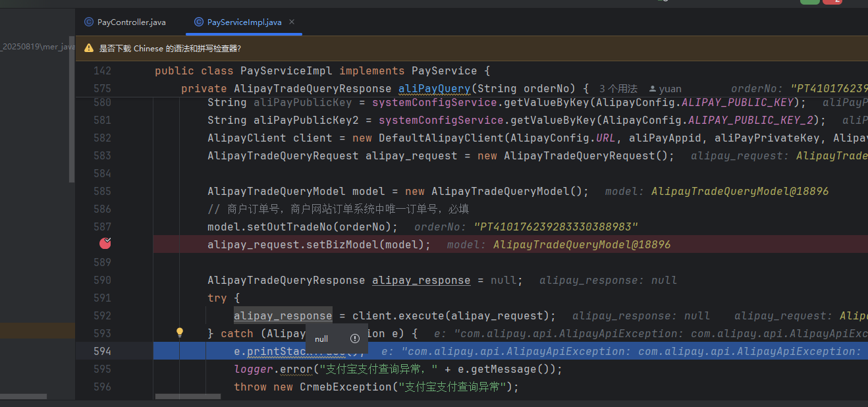868x407 pixels.
Task: Click the aliPayQuery method name
Action: tap(434, 88)
